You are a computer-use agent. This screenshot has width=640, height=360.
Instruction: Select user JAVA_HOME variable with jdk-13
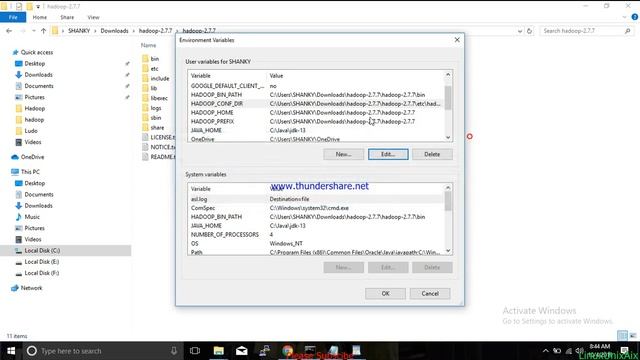[x=316, y=131]
